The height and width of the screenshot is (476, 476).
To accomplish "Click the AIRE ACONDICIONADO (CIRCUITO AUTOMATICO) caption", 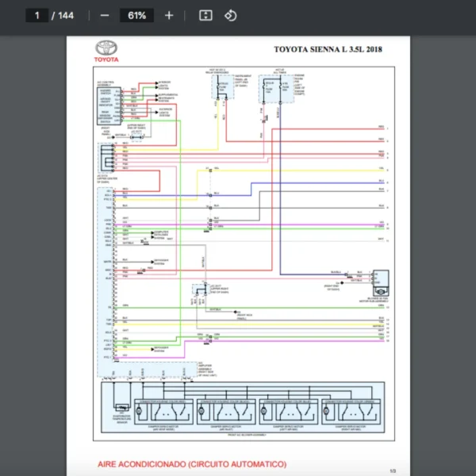I will click(192, 464).
